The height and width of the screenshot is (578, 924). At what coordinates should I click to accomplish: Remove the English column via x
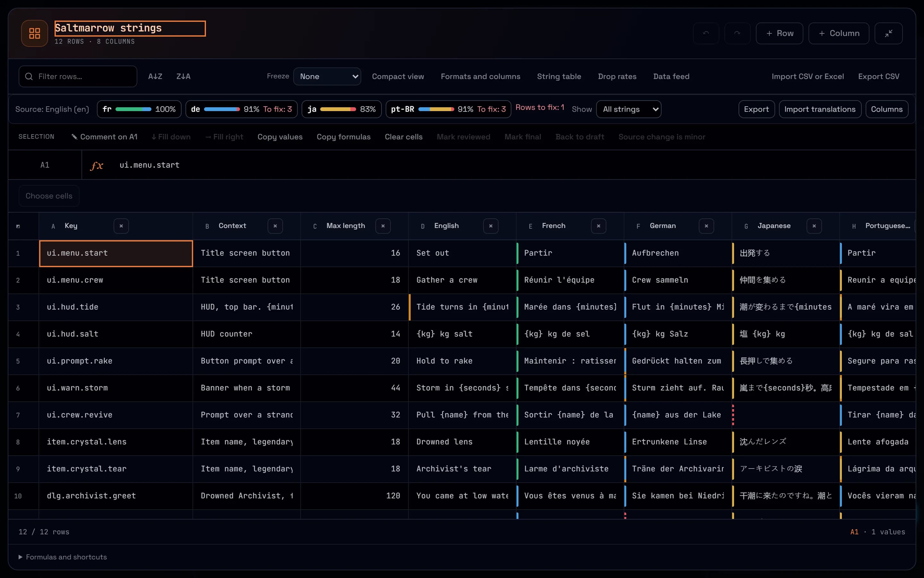tap(491, 226)
